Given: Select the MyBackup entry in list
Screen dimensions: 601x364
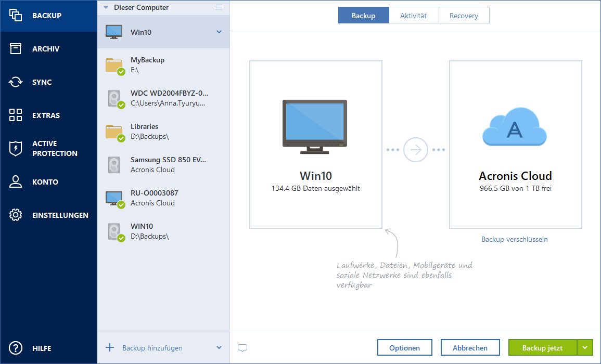Looking at the screenshot, I should (163, 65).
